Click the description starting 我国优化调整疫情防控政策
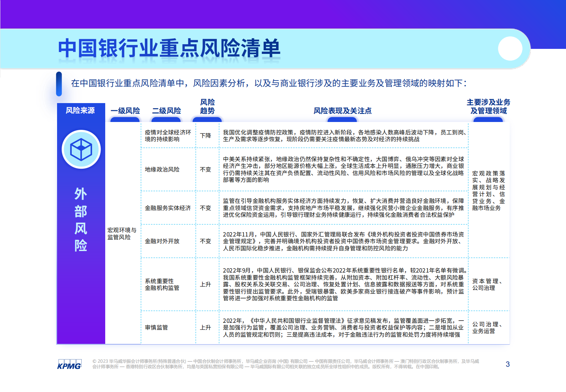 coord(345,136)
